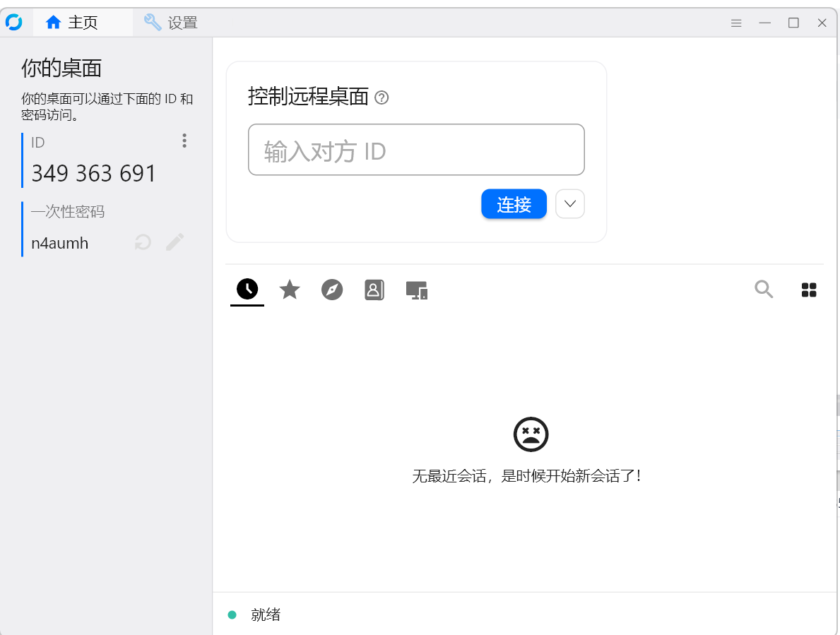Screen dimensions: 840x635
Task: Open the favorites star tab
Action: coord(289,290)
